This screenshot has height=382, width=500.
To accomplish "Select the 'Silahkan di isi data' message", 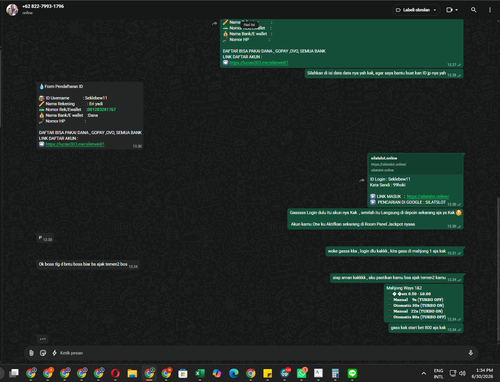I will tap(384, 73).
